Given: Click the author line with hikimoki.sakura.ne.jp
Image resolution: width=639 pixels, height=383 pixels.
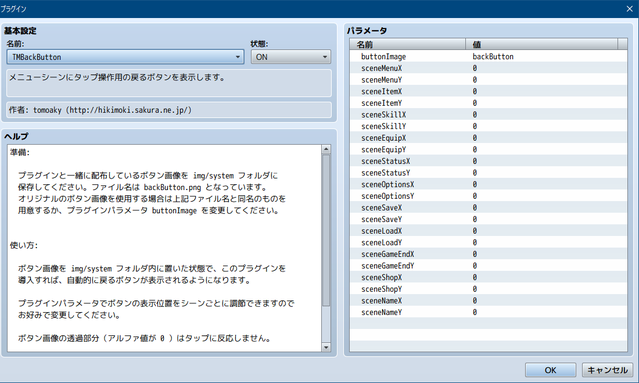Looking at the screenshot, I should (x=169, y=110).
